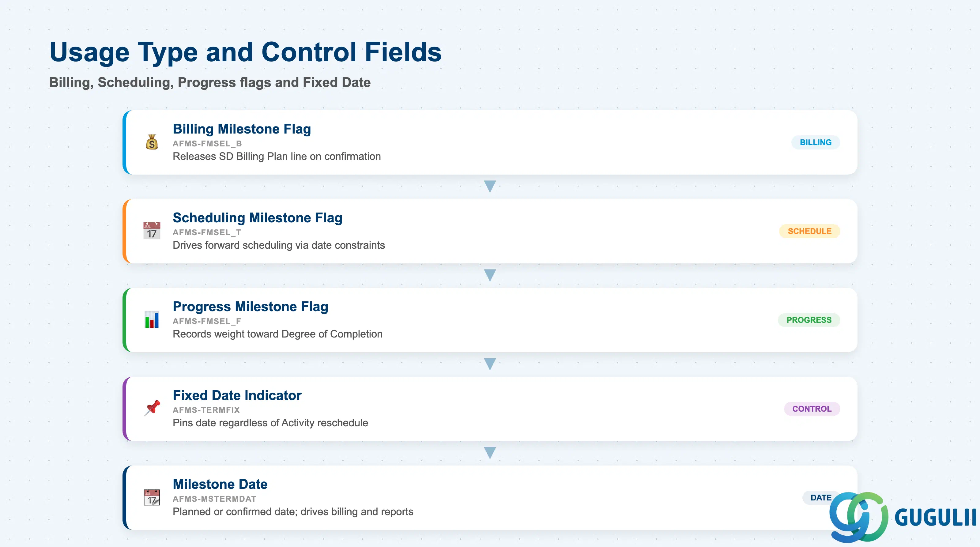
Task: Select the Fixed Date Indicator heading
Action: 237,395
